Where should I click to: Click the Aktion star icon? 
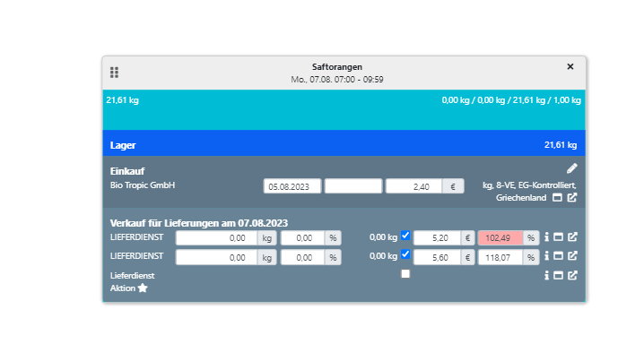(x=142, y=288)
